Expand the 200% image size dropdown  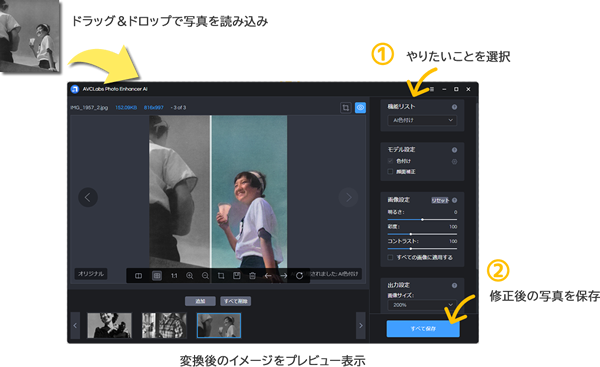tap(422, 305)
